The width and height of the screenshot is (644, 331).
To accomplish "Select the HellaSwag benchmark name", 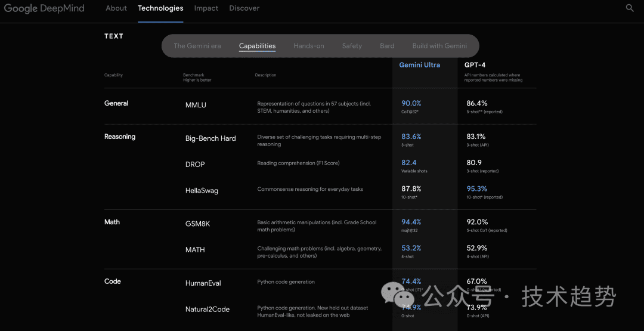I will (202, 191).
